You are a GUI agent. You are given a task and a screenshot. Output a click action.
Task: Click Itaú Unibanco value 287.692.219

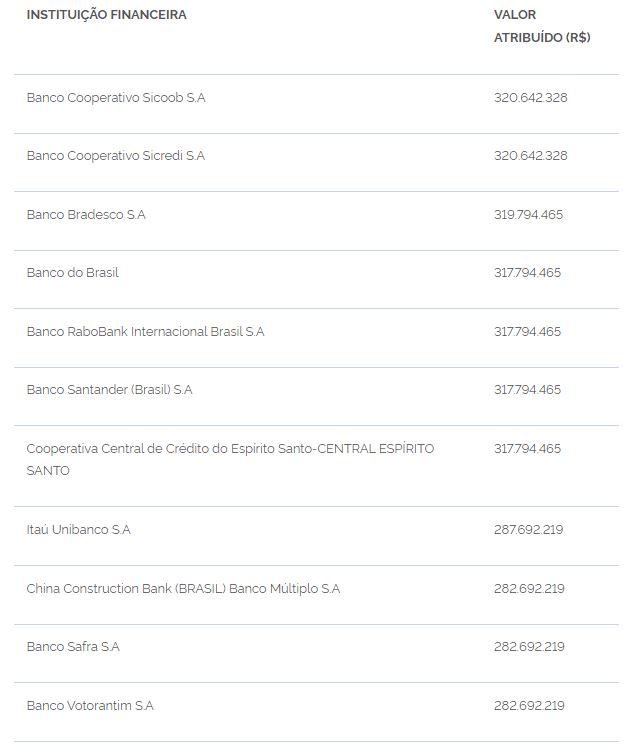(x=528, y=530)
